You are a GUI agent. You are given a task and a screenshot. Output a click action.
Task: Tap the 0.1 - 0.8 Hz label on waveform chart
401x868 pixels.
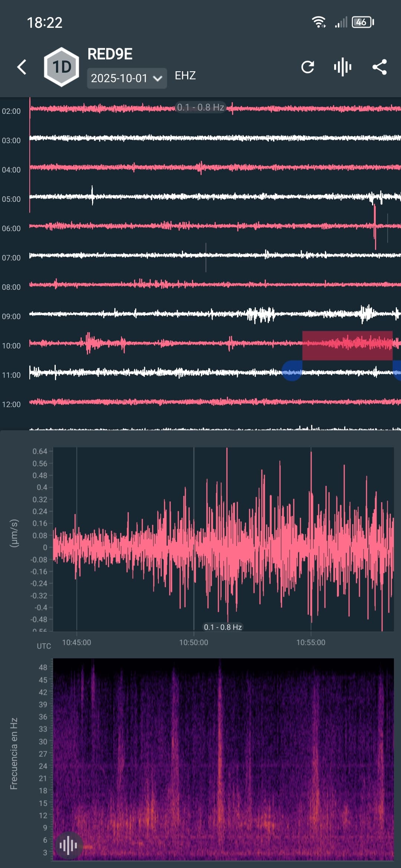click(x=223, y=627)
